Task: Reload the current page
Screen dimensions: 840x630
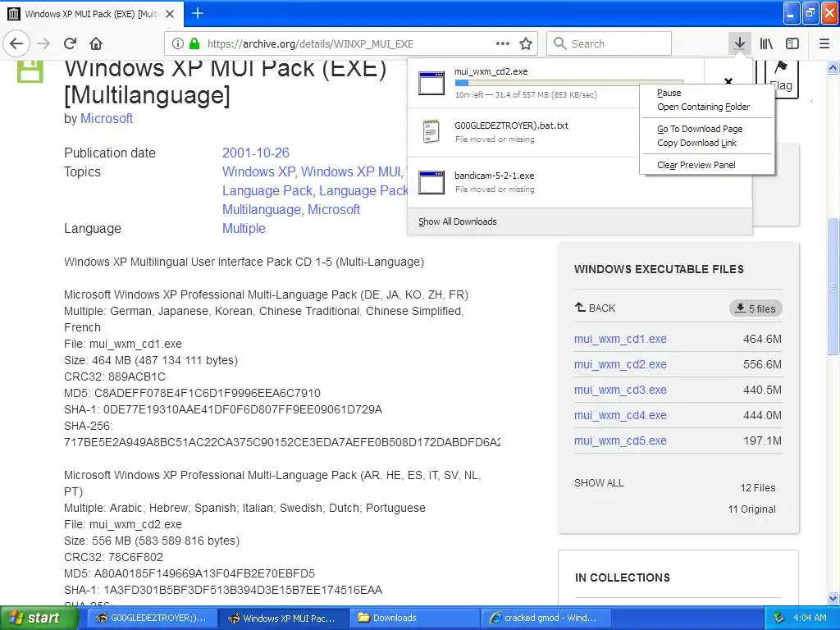Action: tap(71, 43)
